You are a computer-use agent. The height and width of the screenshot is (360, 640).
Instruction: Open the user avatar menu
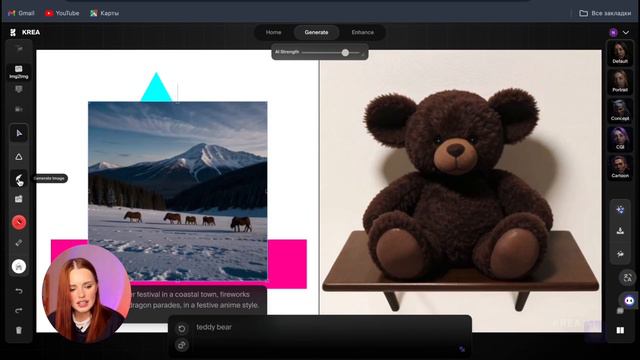coord(613,32)
